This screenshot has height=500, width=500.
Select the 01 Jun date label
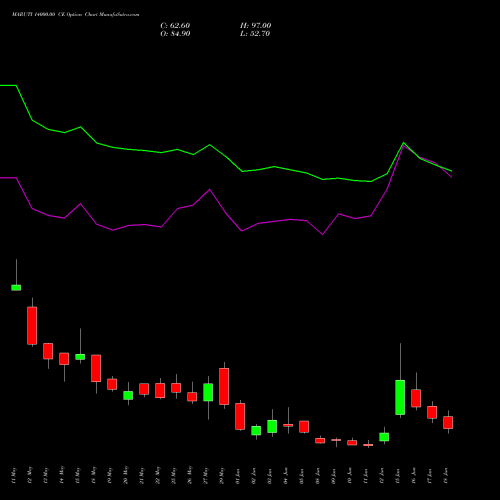coord(238,476)
